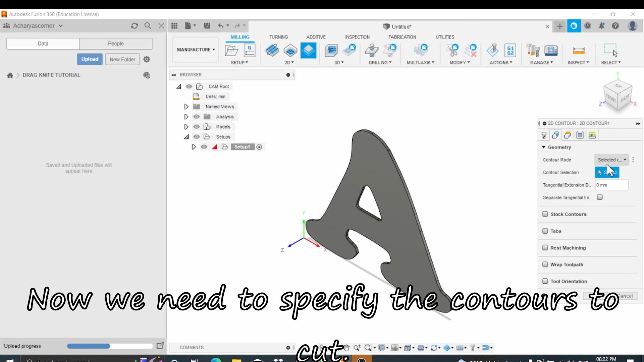This screenshot has height=362, width=644.
Task: Click Tangential Extension Distance input field
Action: 611,185
